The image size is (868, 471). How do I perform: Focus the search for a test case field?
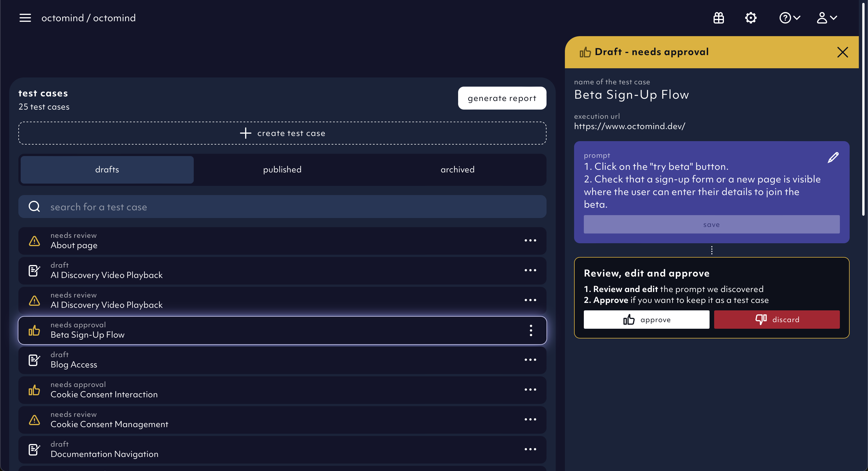[x=282, y=207]
